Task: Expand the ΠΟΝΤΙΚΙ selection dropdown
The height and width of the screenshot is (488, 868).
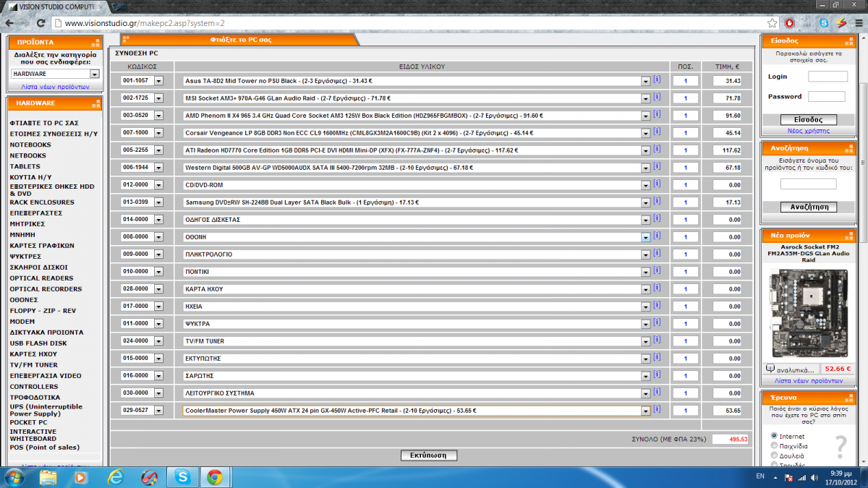Action: [x=646, y=272]
